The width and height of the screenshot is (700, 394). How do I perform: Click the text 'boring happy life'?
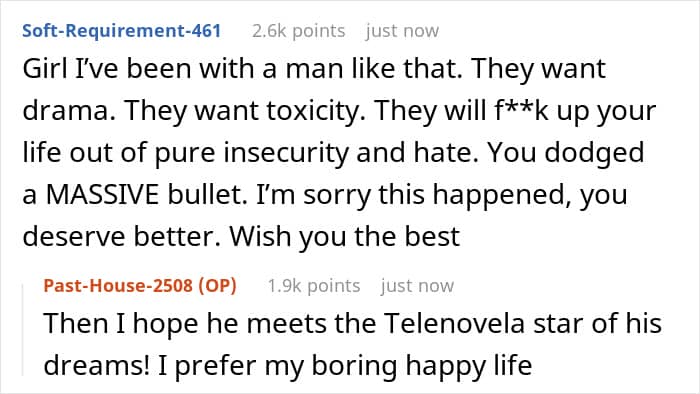point(421,365)
